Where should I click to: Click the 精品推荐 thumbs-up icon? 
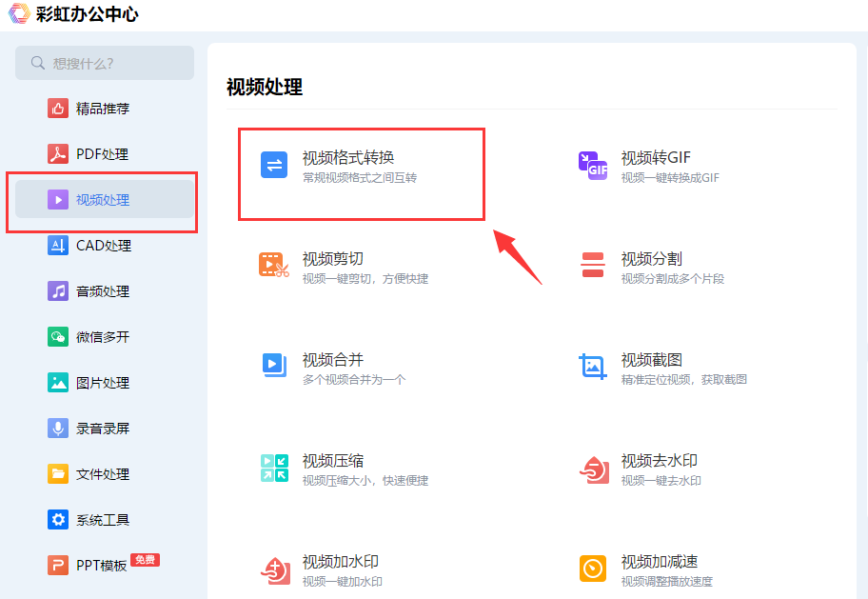pyautogui.click(x=58, y=109)
